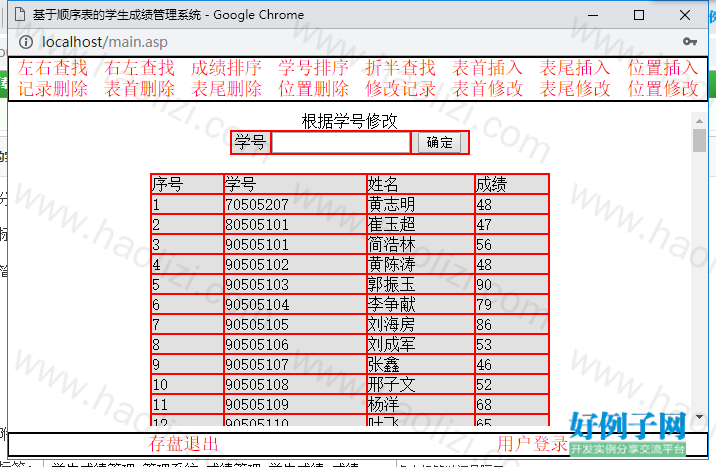Image resolution: width=716 pixels, height=467 pixels.
Task: Minimize the Chrome window
Action: point(593,15)
